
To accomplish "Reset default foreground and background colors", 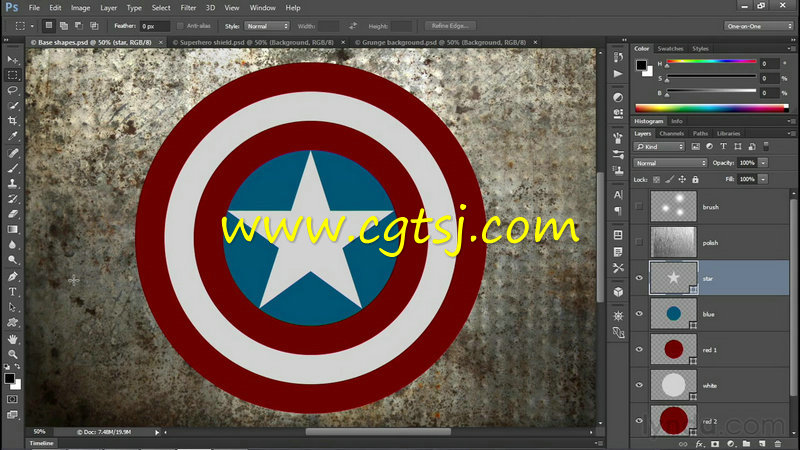I will [x=7, y=366].
